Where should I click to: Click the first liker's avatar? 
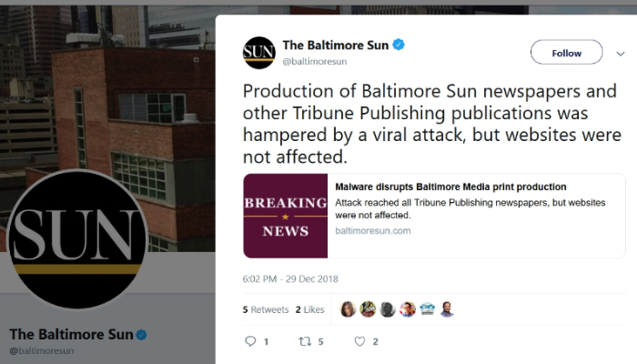[349, 309]
